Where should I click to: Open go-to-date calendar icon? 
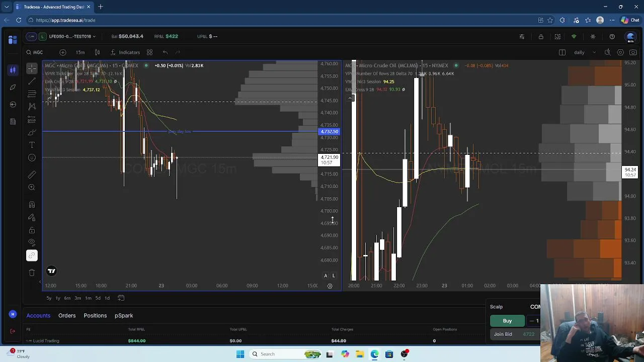121,298
